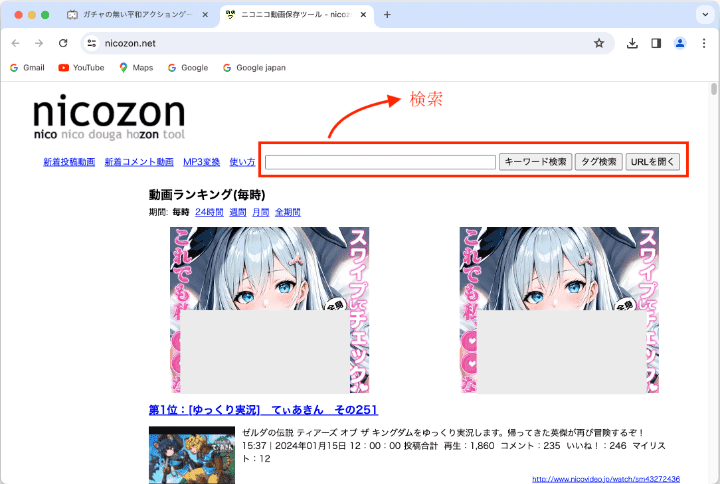This screenshot has height=484, width=720.
Task: Open the browser downloads icon
Action: coord(632,43)
